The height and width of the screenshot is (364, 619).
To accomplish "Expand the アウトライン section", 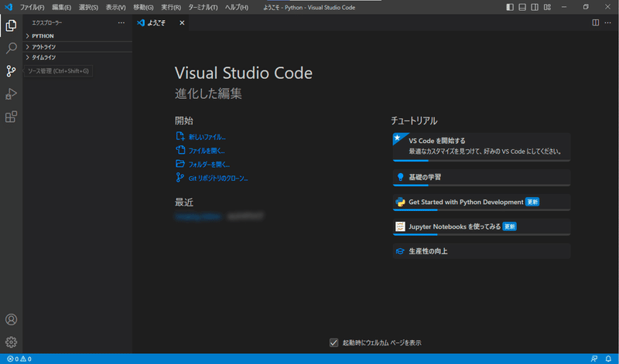I will click(x=78, y=47).
